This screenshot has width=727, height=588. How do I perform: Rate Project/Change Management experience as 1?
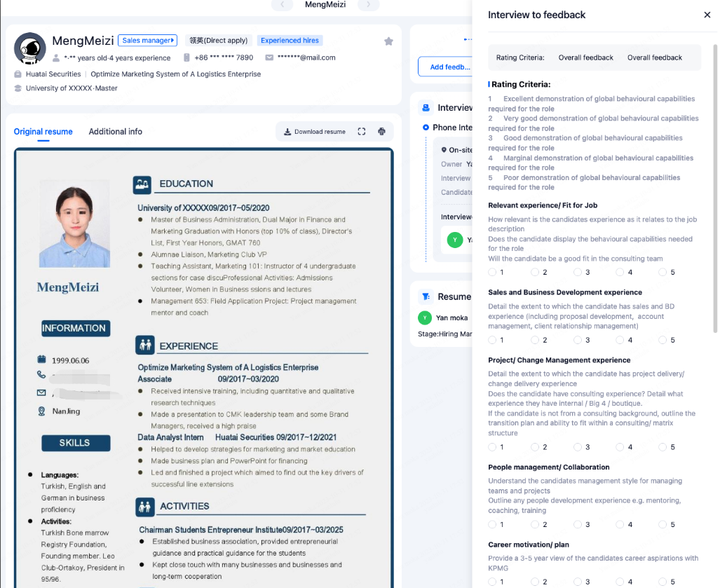click(x=492, y=447)
